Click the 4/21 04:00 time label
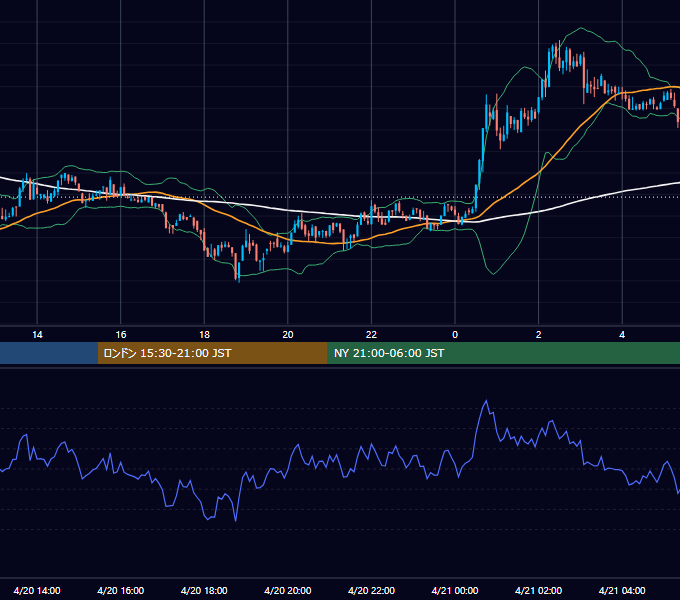Screen dimensions: 680x600 click(622, 590)
